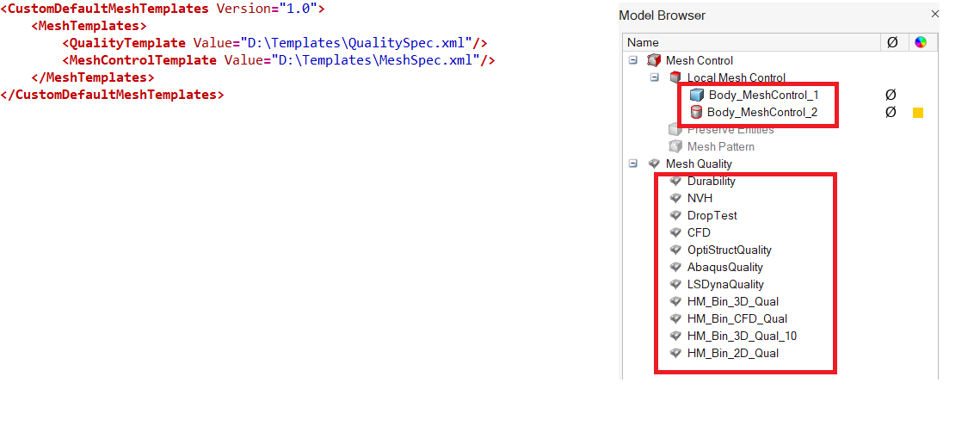Image resolution: width=980 pixels, height=426 pixels.
Task: Click the Local Mesh Control icon
Action: [x=675, y=77]
